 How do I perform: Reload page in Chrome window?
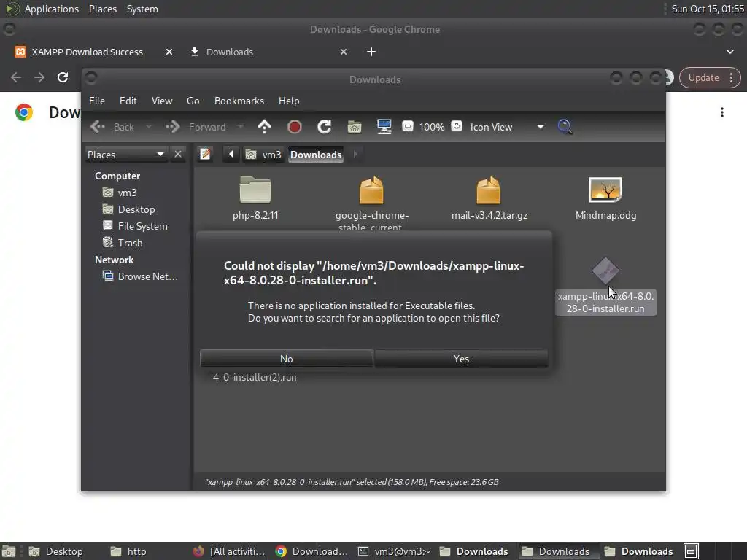pos(63,77)
